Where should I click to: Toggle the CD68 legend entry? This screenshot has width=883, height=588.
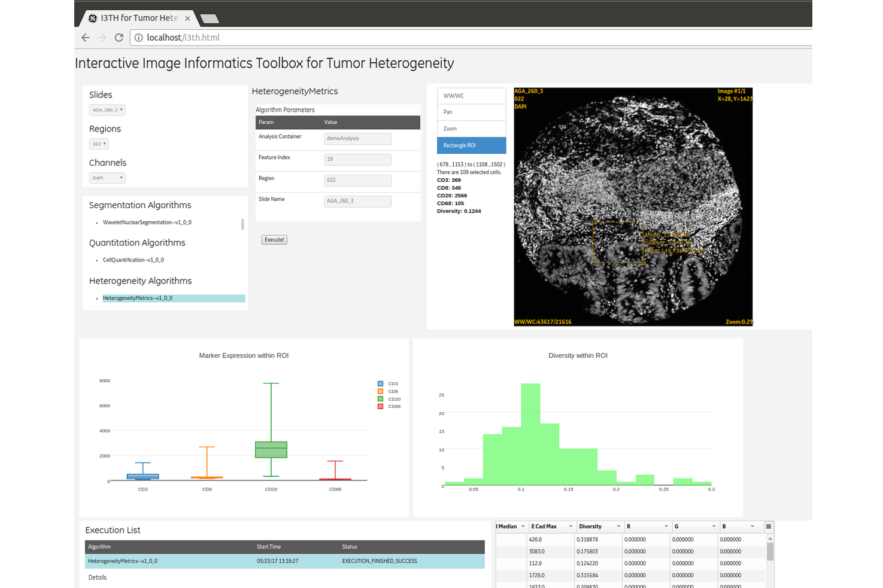389,407
